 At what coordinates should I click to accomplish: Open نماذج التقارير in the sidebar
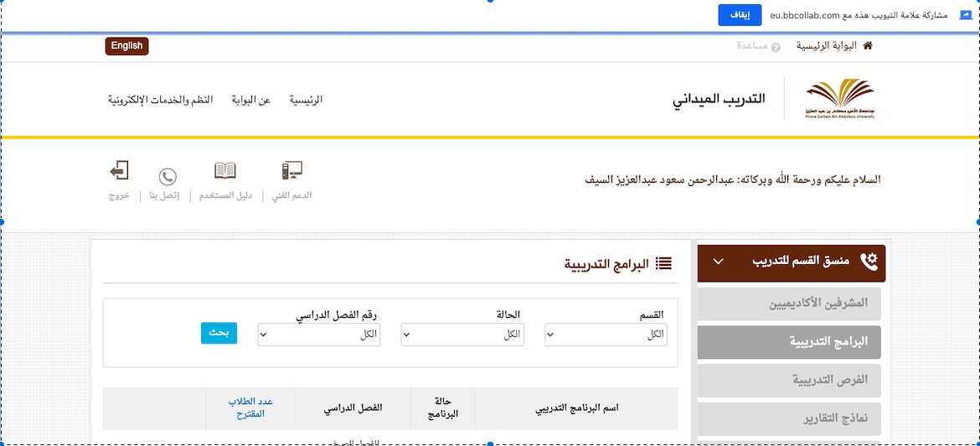pos(789,417)
